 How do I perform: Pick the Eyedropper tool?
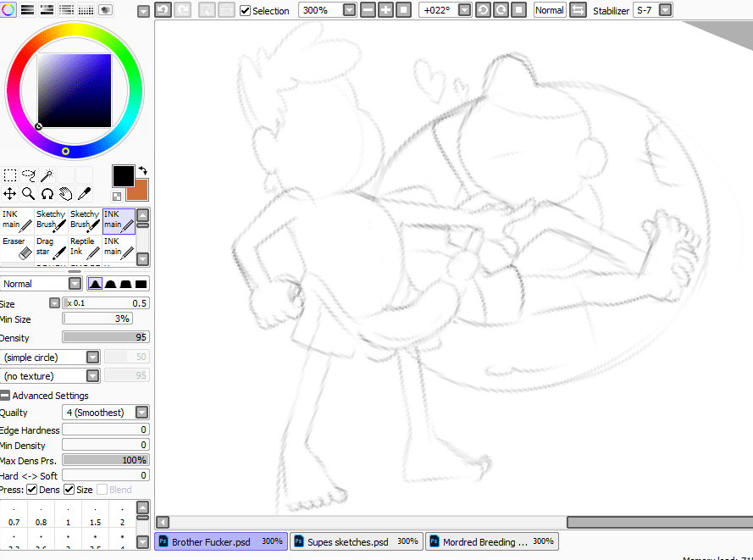[84, 194]
